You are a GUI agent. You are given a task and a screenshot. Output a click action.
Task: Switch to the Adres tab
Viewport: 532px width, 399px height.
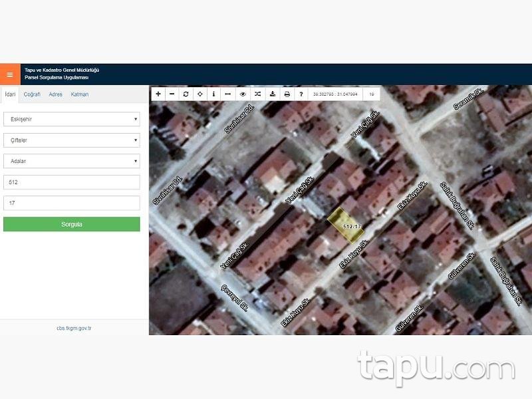click(x=56, y=94)
